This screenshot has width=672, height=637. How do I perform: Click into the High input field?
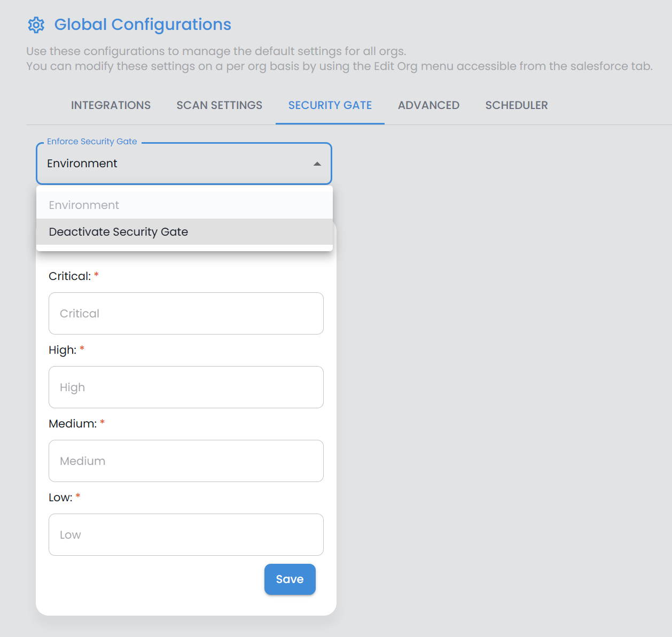[x=186, y=387]
